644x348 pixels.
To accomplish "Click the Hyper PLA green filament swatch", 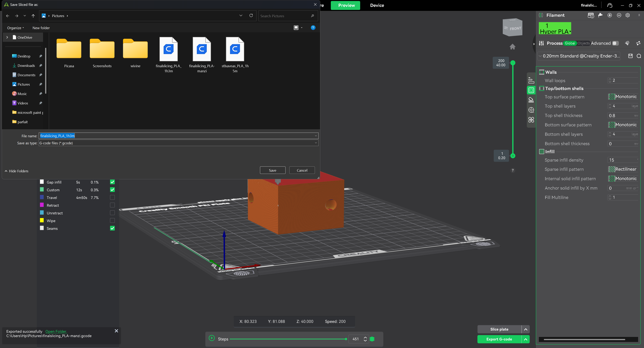I will coord(555,28).
